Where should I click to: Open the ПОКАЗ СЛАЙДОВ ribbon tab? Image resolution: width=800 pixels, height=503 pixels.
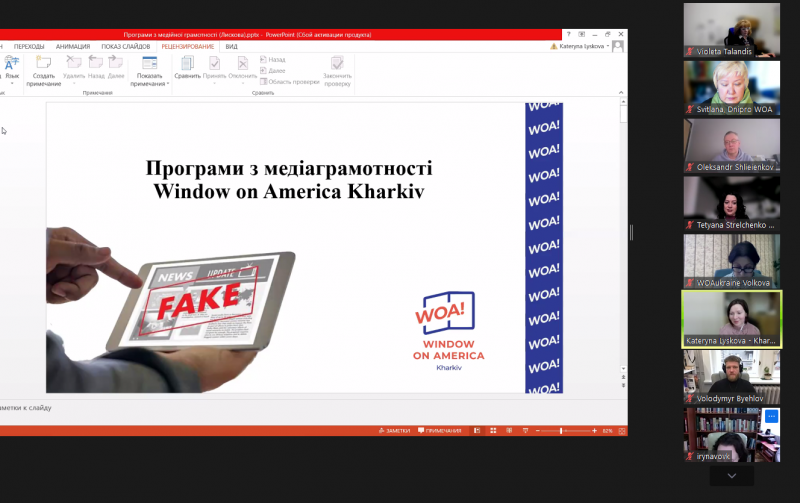[x=126, y=46]
